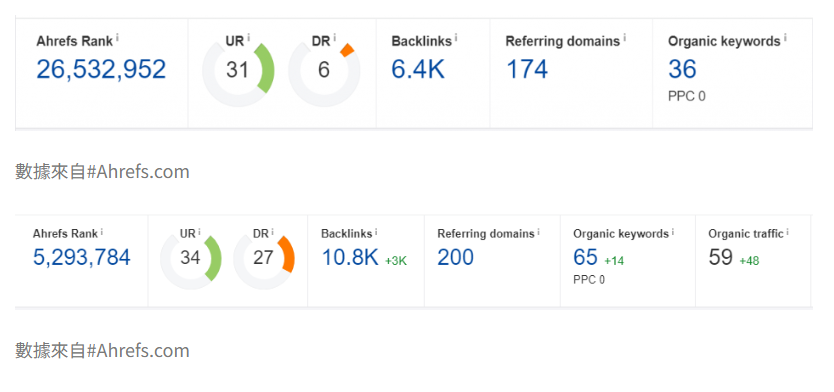This screenshot has width=834, height=392.
Task: Click info icon beside UR 31 label
Action: [248, 38]
